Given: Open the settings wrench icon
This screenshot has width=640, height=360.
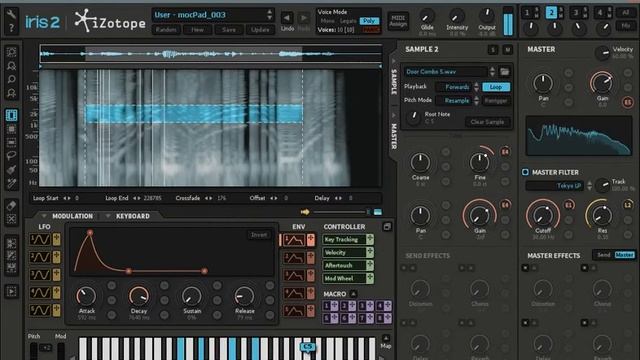Looking at the screenshot, I should pos(11,14).
